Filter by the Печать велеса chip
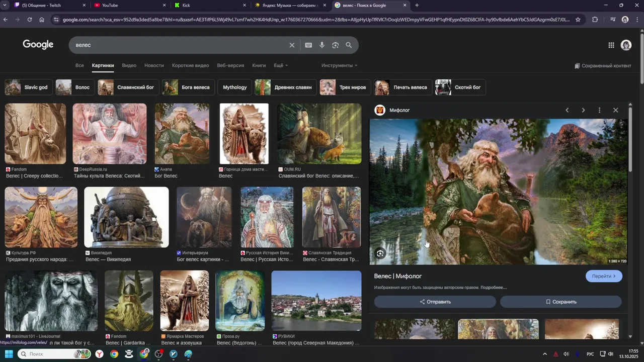The image size is (644, 362). pyautogui.click(x=403, y=87)
